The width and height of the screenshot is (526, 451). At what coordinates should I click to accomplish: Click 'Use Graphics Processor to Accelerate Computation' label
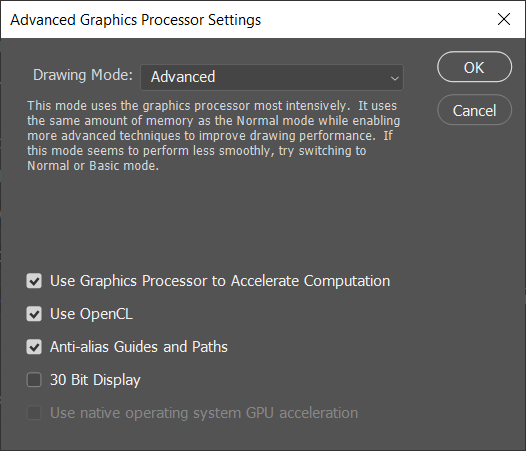[220, 281]
